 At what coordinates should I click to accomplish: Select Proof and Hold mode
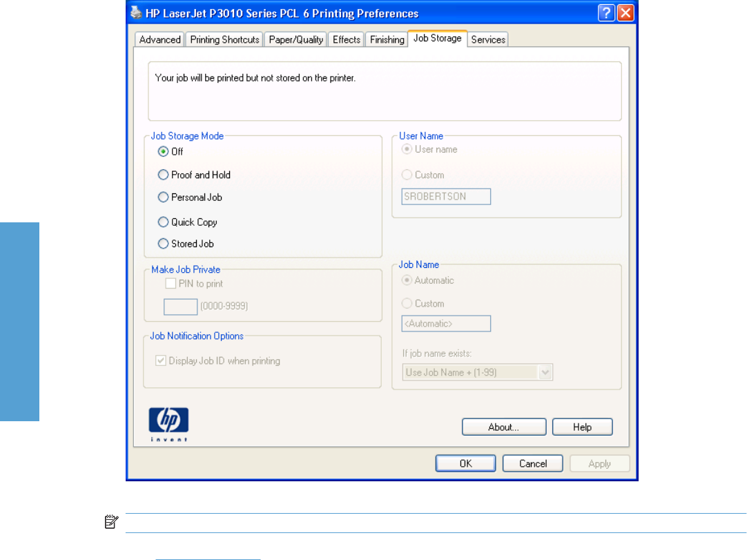[163, 175]
